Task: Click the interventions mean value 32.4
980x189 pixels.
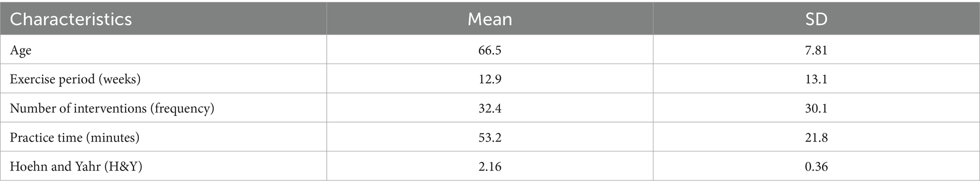Action: click(490, 109)
